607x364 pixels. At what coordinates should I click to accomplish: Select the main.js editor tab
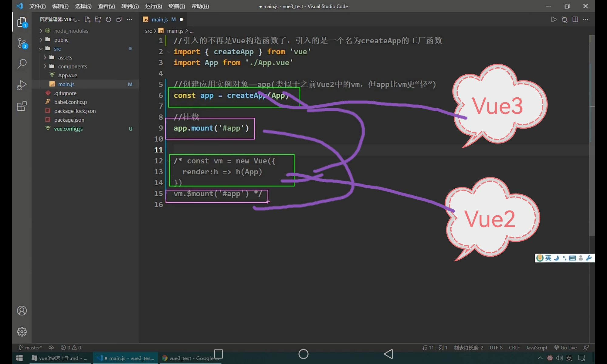(x=160, y=19)
